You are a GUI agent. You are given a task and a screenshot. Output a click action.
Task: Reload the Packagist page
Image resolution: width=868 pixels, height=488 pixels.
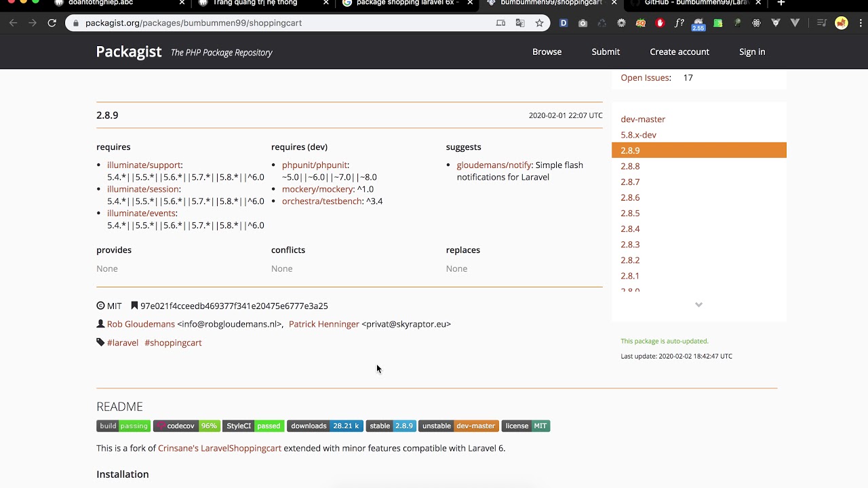pos(52,23)
